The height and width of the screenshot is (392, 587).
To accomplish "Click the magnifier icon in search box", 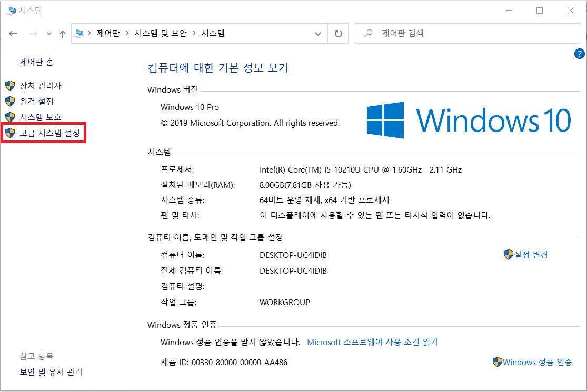I will point(369,33).
